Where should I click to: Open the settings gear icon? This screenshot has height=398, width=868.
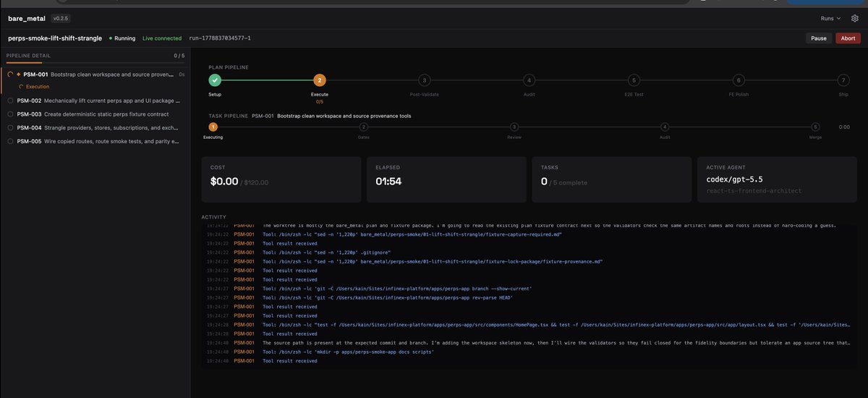pos(854,18)
